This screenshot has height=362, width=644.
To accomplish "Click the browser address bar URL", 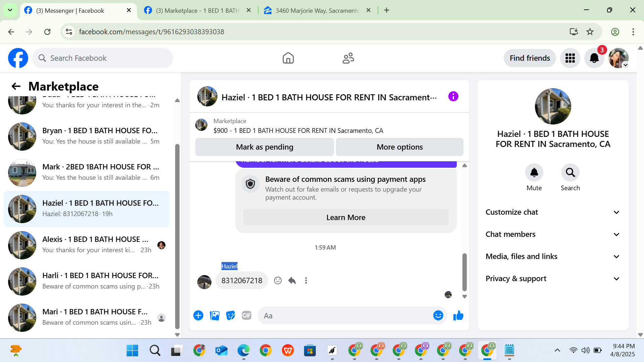I will click(151, 32).
